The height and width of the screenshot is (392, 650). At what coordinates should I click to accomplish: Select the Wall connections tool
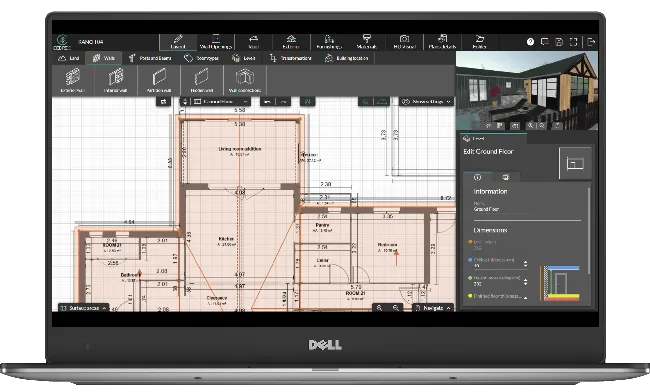(x=245, y=80)
